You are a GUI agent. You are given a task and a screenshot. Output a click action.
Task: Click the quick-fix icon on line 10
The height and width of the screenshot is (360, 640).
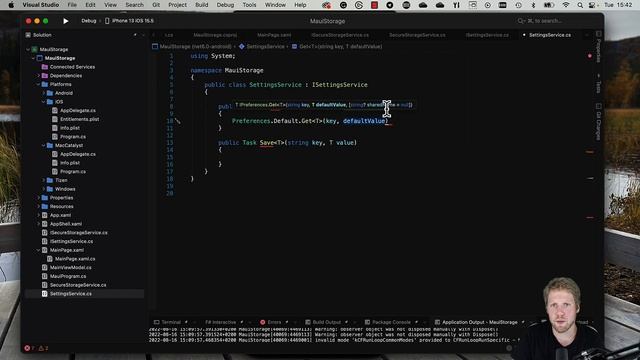click(178, 121)
